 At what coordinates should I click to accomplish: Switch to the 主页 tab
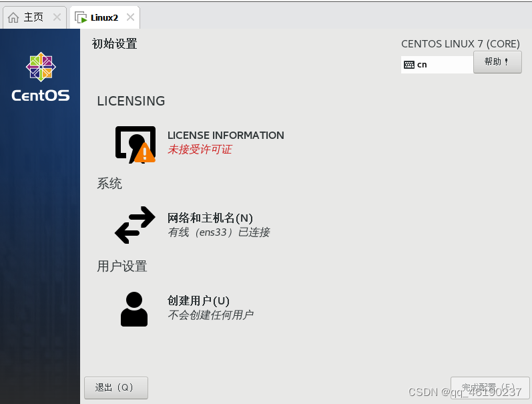tap(34, 17)
